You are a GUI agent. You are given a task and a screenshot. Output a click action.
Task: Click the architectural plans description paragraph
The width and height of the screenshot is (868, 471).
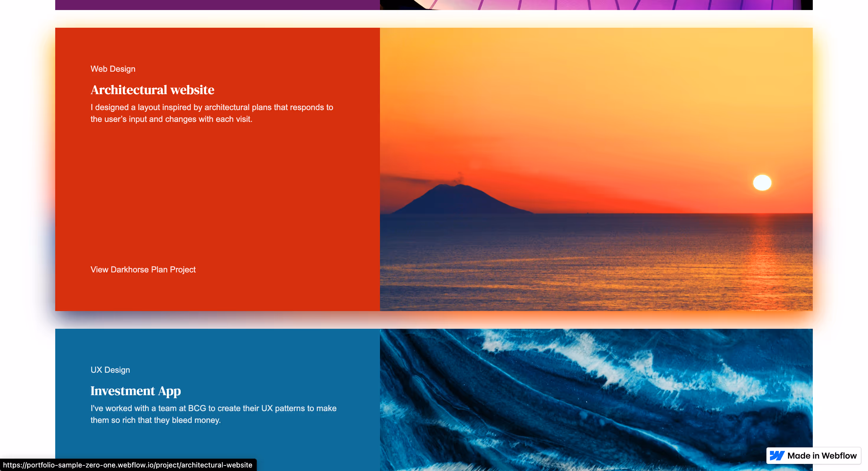click(x=212, y=113)
